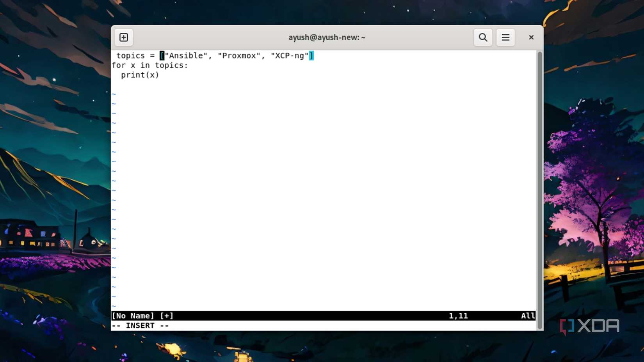Open the terminal hamburger menu
Viewport: 644px width, 362px height.
[505, 37]
